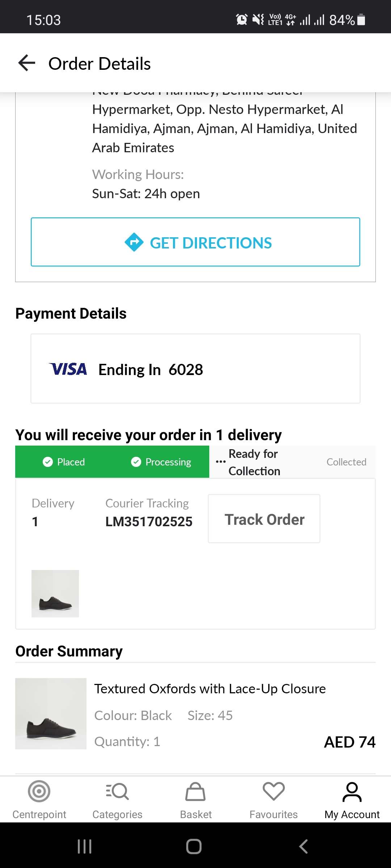Tap the Android home navigation button
This screenshot has height=868, width=391.
[194, 846]
